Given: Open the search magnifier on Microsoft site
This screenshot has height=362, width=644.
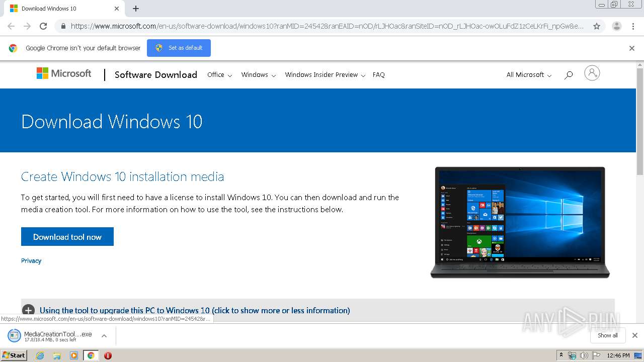Looking at the screenshot, I should coord(569,75).
